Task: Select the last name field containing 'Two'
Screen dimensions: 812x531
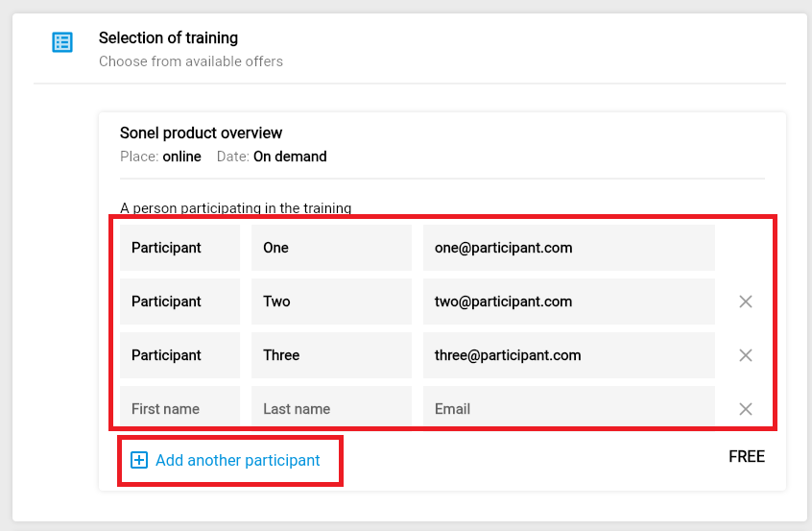Action: coord(331,302)
